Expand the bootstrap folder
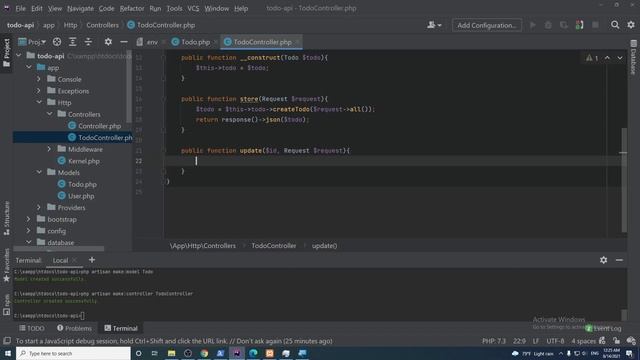The width and height of the screenshot is (640, 360). tap(29, 219)
